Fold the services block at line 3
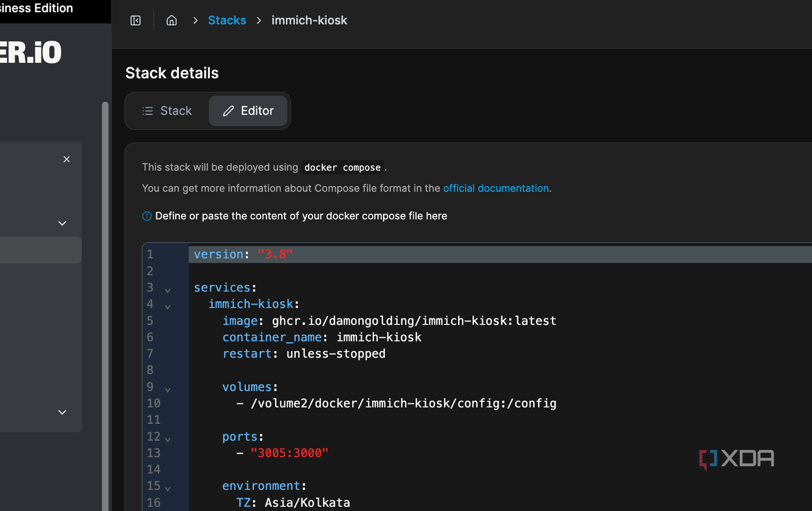 168,290
